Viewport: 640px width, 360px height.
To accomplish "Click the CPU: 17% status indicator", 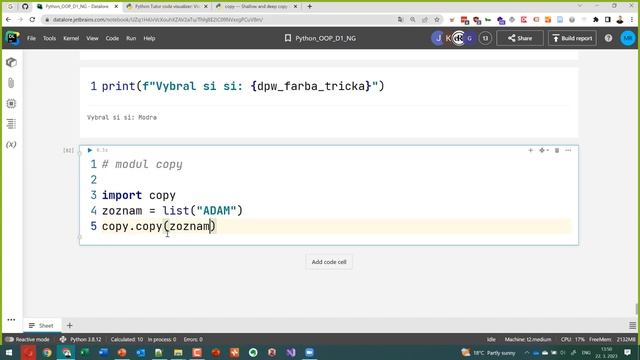I will tap(573, 339).
